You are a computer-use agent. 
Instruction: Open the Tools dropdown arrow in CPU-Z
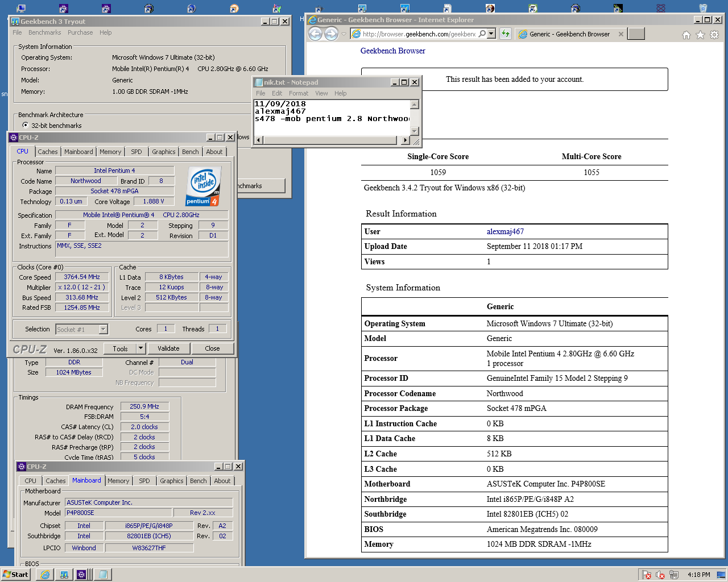click(x=142, y=348)
